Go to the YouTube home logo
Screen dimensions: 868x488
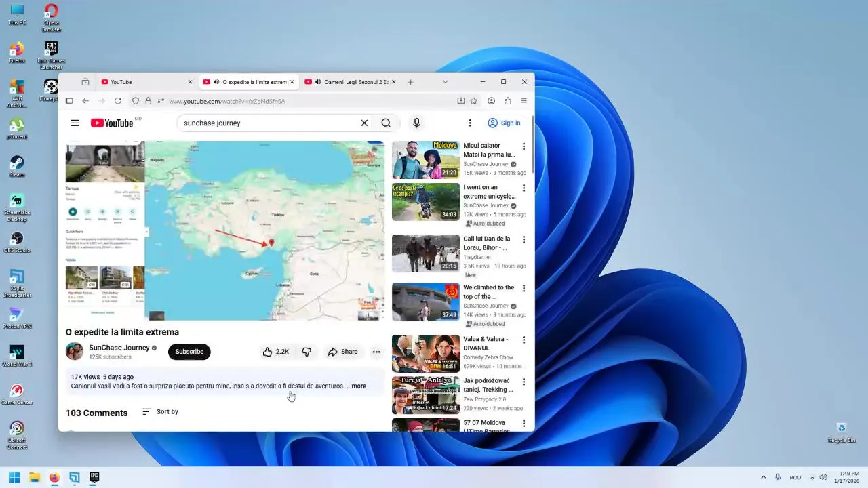(x=112, y=123)
